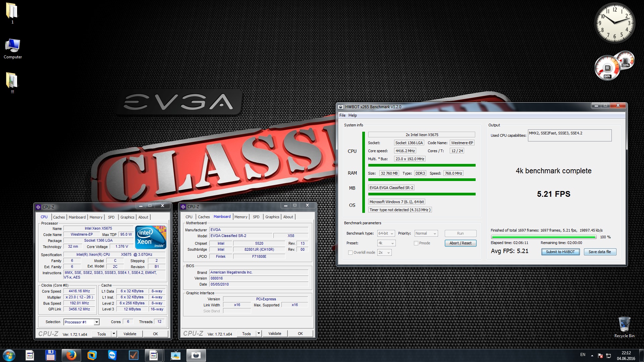Click the HWBOT x265 title bar icon
The width and height of the screenshot is (644, 362).
(x=341, y=107)
